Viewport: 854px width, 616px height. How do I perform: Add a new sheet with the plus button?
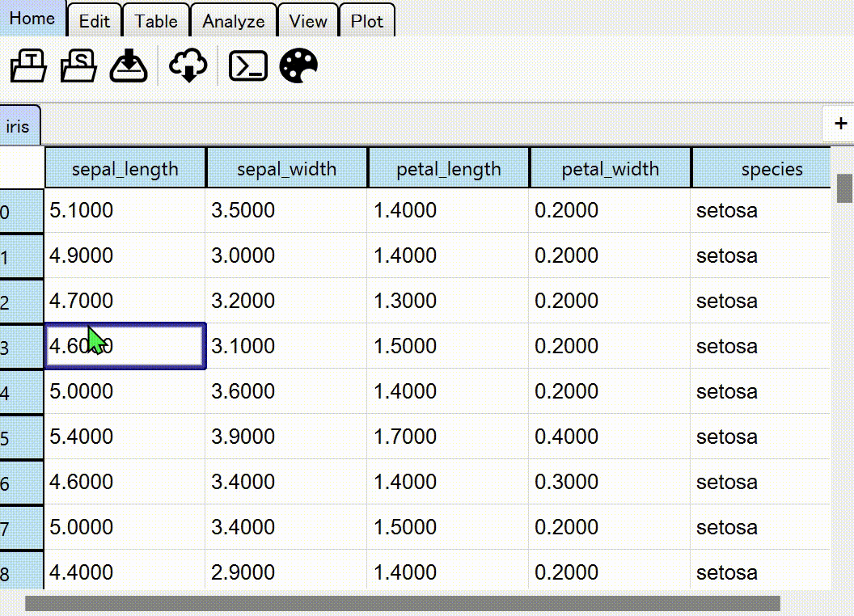click(x=839, y=124)
